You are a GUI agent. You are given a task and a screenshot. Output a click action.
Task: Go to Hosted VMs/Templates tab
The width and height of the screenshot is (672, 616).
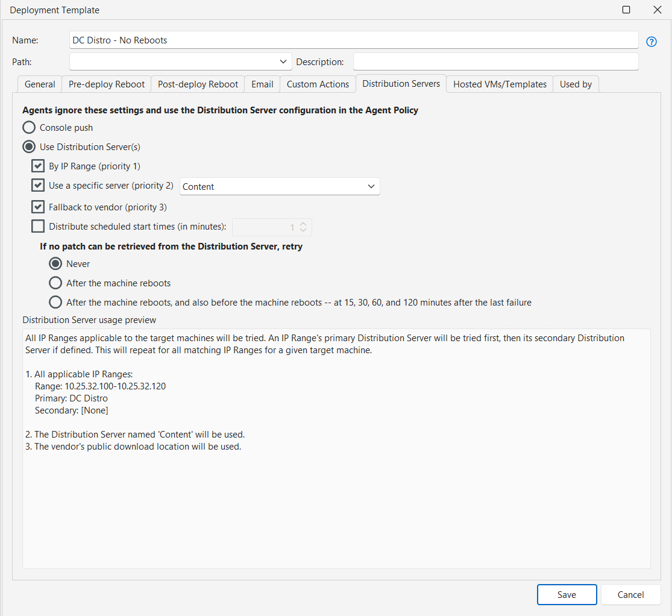click(x=500, y=84)
